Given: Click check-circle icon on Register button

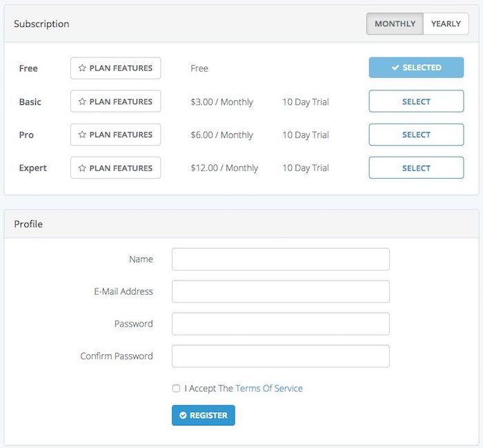Looking at the screenshot, I should coord(183,416).
